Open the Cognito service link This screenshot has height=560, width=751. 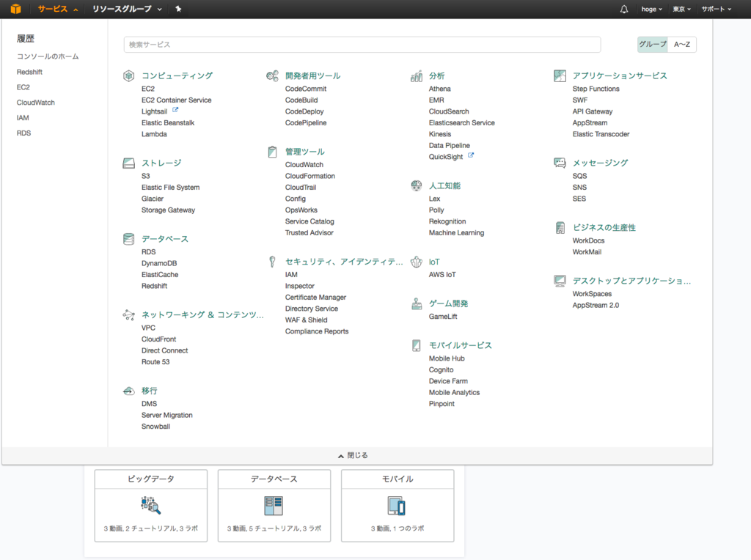click(x=441, y=370)
